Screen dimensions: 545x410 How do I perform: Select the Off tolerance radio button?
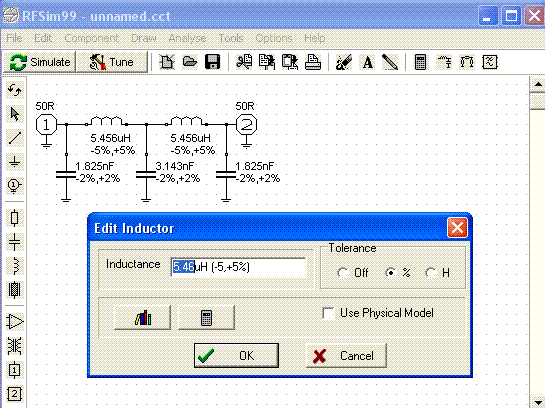pos(343,273)
